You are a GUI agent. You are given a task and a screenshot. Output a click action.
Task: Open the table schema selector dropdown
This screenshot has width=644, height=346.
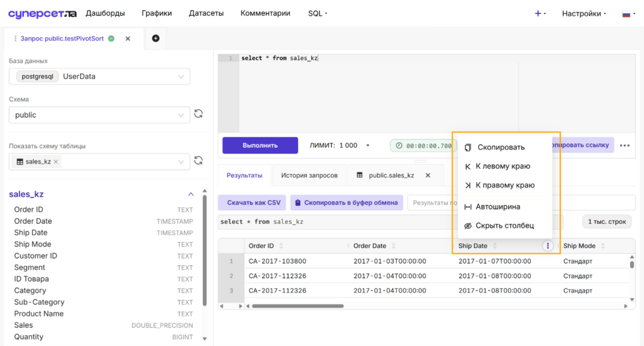click(x=99, y=162)
